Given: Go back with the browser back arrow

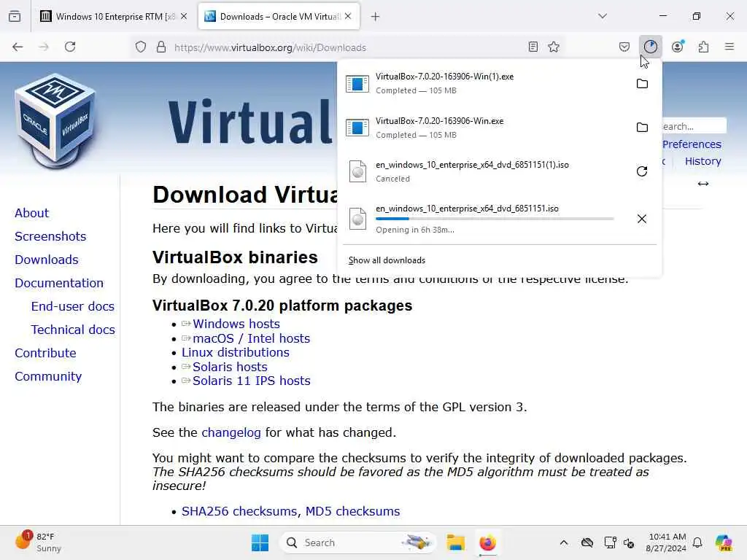Looking at the screenshot, I should pos(18,47).
